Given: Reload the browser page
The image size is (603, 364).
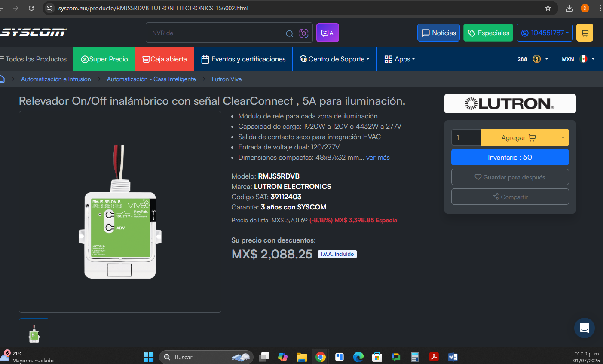Looking at the screenshot, I should pyautogui.click(x=31, y=8).
